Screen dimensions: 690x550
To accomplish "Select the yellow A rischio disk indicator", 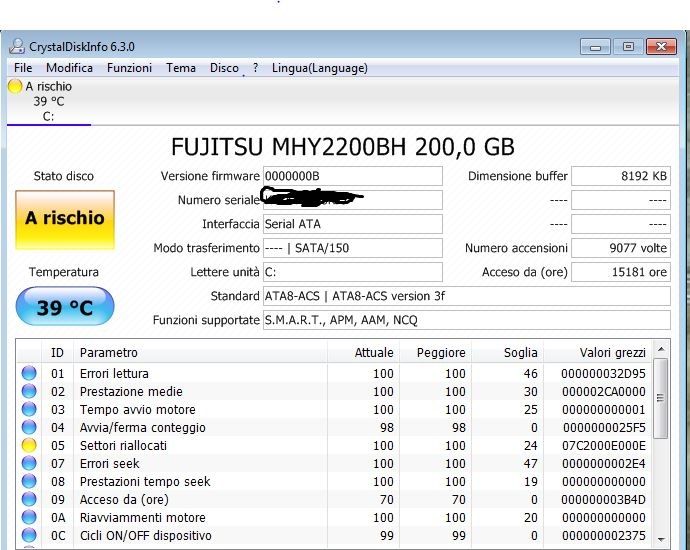I will (15, 86).
